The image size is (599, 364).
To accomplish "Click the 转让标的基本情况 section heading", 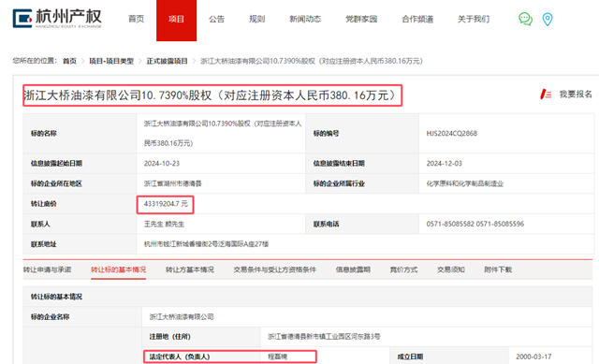I will (x=56, y=297).
